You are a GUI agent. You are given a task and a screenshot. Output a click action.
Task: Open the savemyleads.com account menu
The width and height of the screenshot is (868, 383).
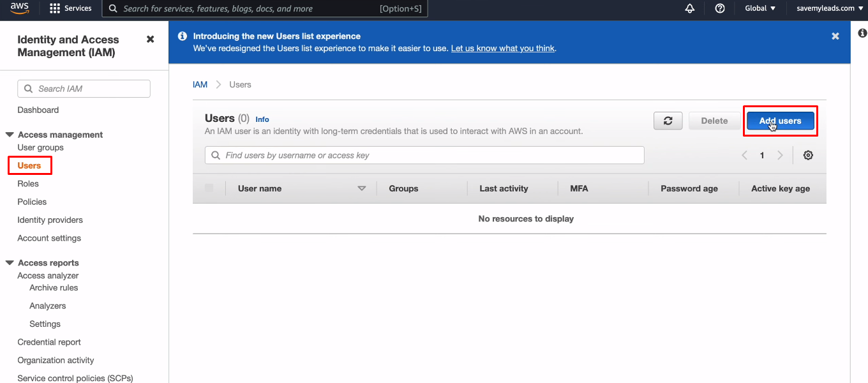[x=830, y=8]
